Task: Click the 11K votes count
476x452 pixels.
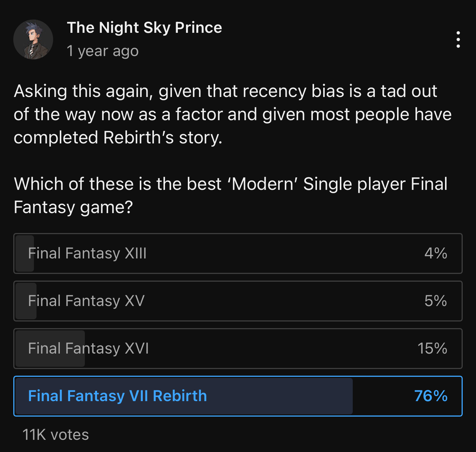Action: tap(56, 435)
